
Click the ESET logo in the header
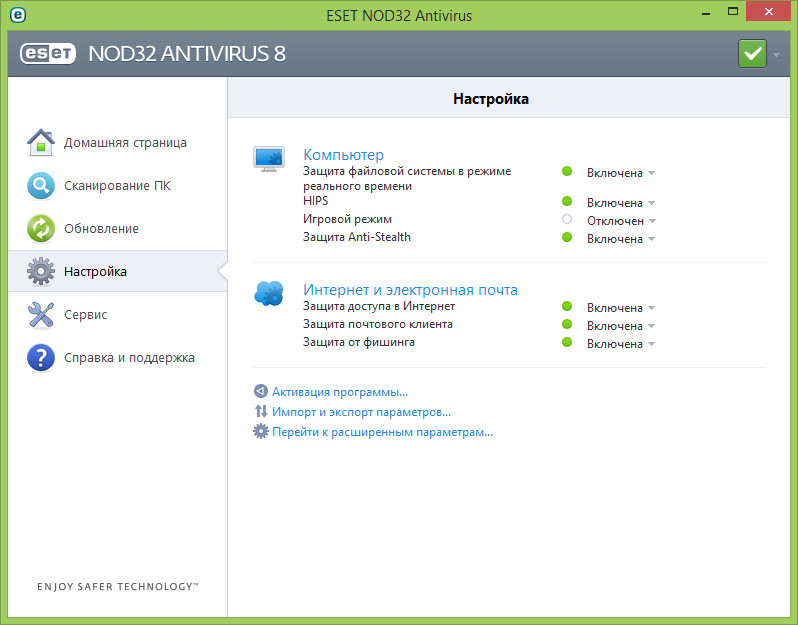click(x=48, y=53)
